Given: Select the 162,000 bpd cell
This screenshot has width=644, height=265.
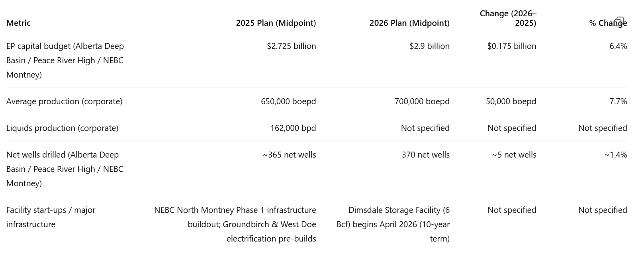Looking at the screenshot, I should pyautogui.click(x=293, y=128).
